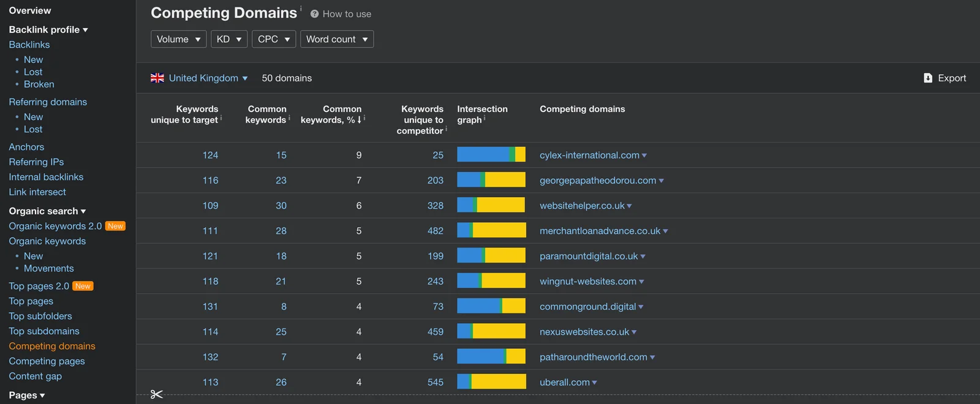Collapse the Organic search section
Screen dimensions: 980x404
47,211
